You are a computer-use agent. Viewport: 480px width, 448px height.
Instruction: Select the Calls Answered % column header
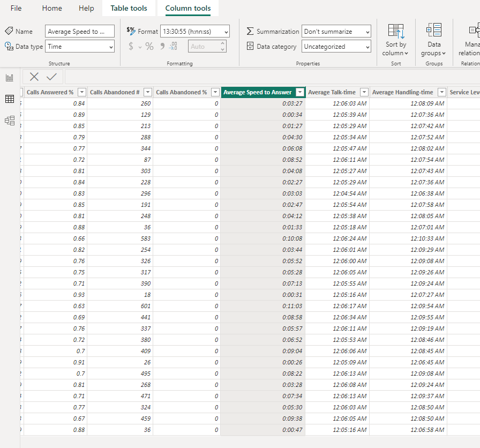50,92
